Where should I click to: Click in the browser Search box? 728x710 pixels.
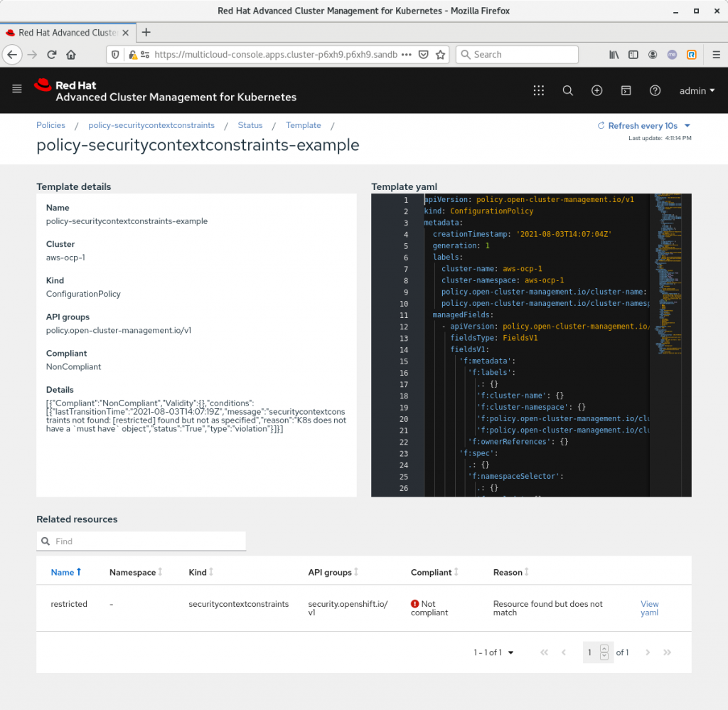tap(518, 54)
